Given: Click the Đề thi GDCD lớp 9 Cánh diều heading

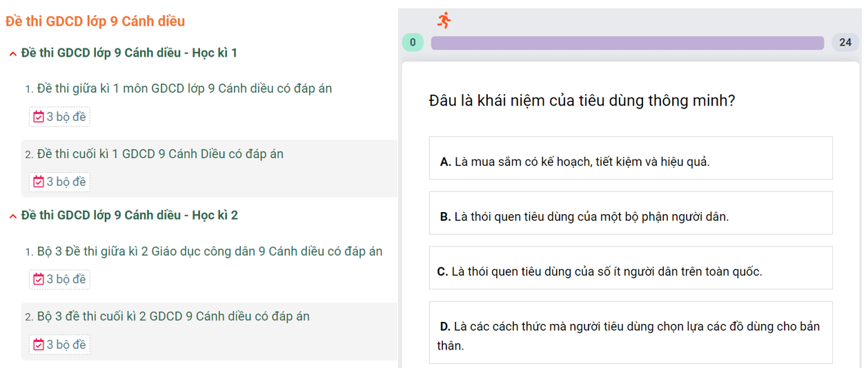Looking at the screenshot, I should click(95, 21).
